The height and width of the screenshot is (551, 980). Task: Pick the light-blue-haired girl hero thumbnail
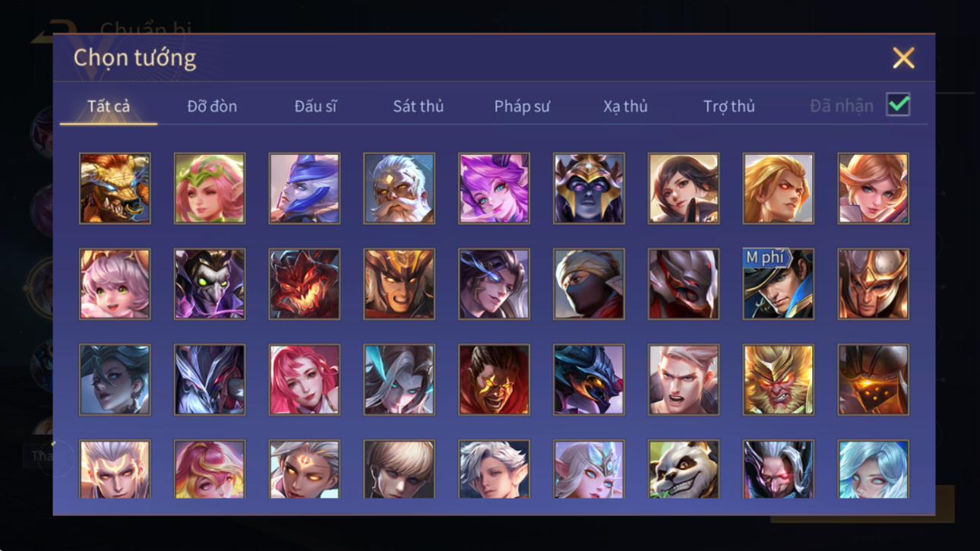click(x=873, y=469)
